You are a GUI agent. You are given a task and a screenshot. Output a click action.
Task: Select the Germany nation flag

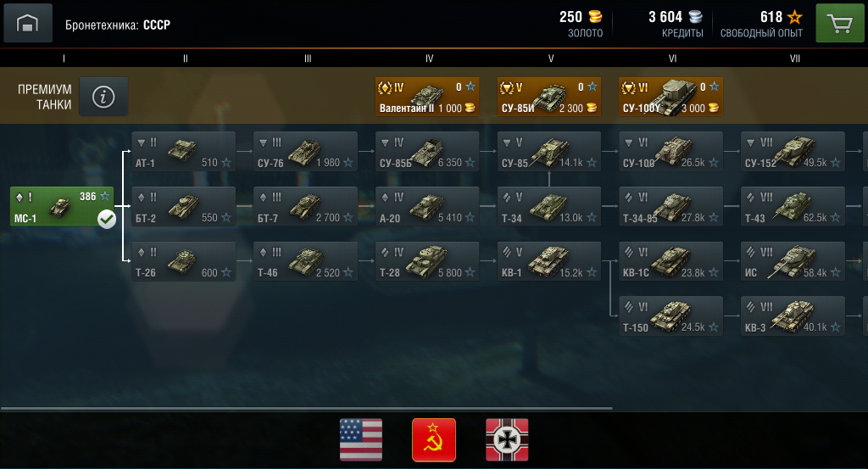pos(507,439)
